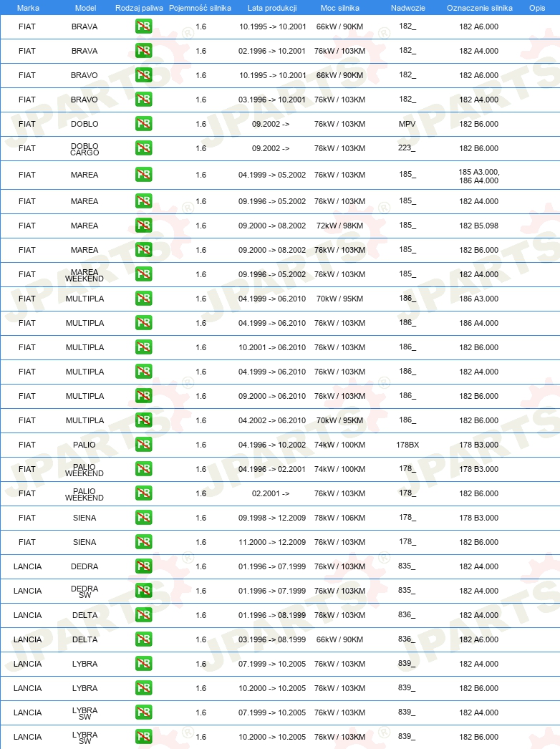The width and height of the screenshot is (560, 749).
Task: Select the body code 223_
Action: pos(407,148)
